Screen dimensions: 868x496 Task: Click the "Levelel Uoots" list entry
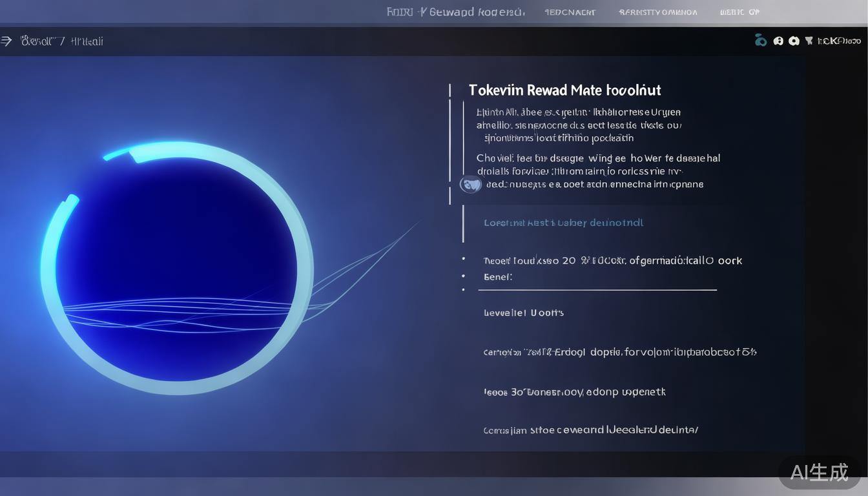[523, 313]
